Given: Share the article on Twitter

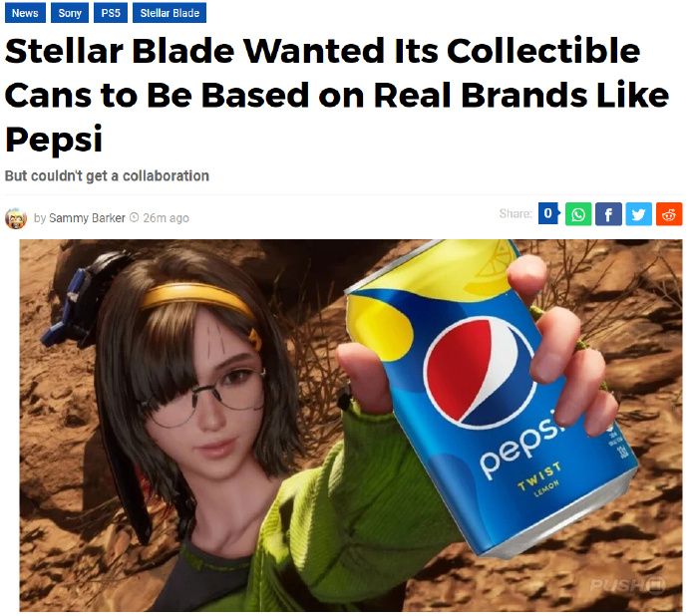Looking at the screenshot, I should coord(638,214).
